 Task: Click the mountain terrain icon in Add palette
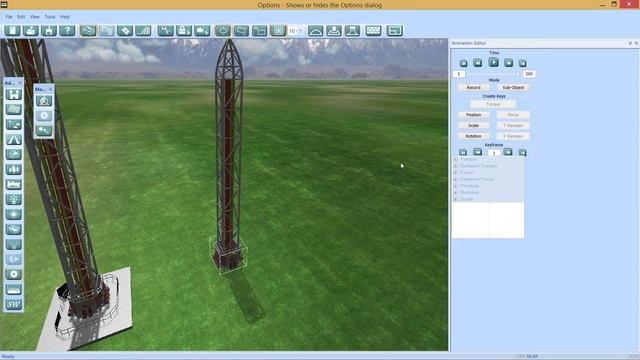coord(13,154)
